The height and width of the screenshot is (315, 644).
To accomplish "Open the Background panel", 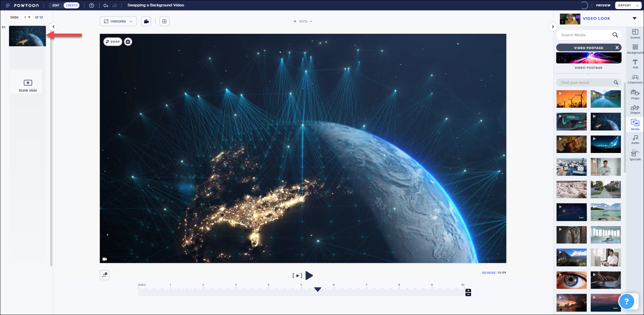I will pyautogui.click(x=635, y=49).
